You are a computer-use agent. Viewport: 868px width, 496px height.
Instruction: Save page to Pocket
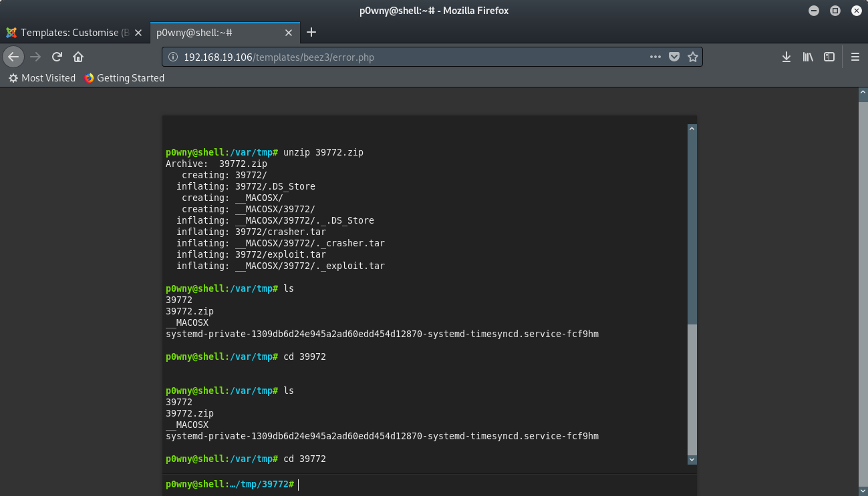[674, 57]
